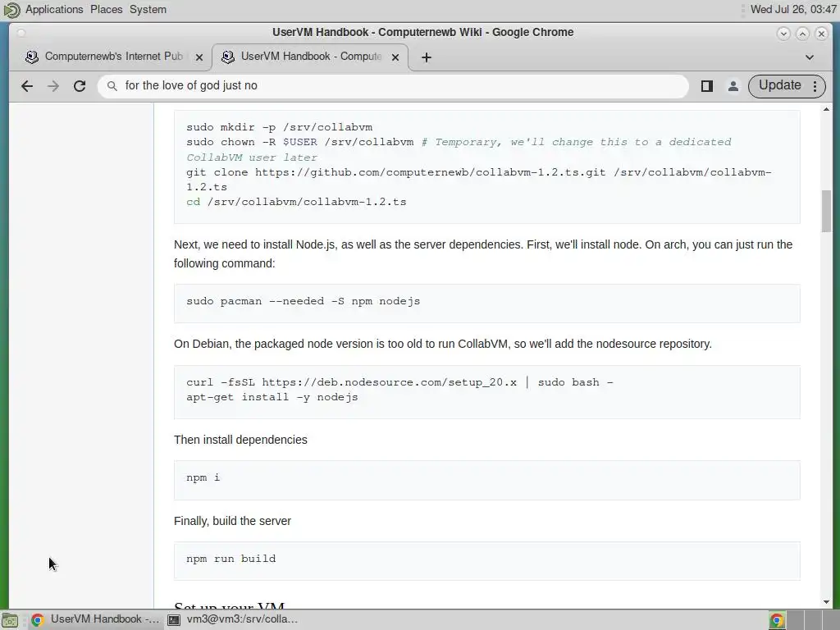Open the Applications menu
The image size is (840, 630).
point(54,9)
